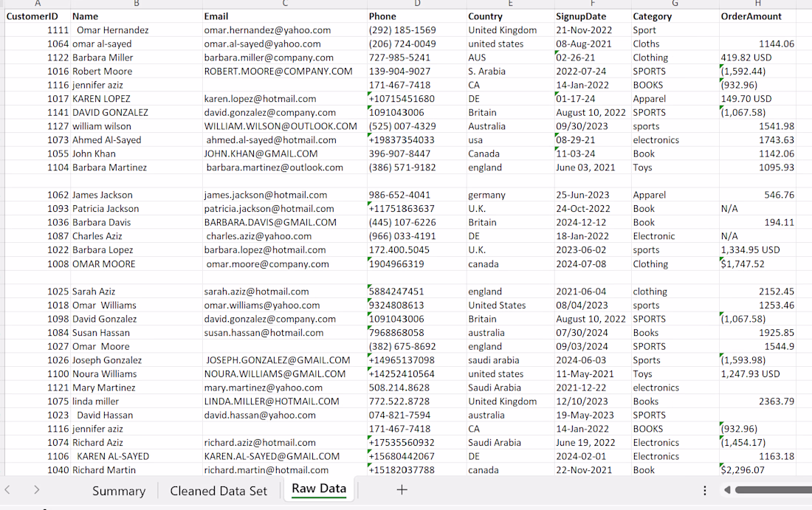Select the SignupDate header cell
812x510 pixels.
click(593, 16)
